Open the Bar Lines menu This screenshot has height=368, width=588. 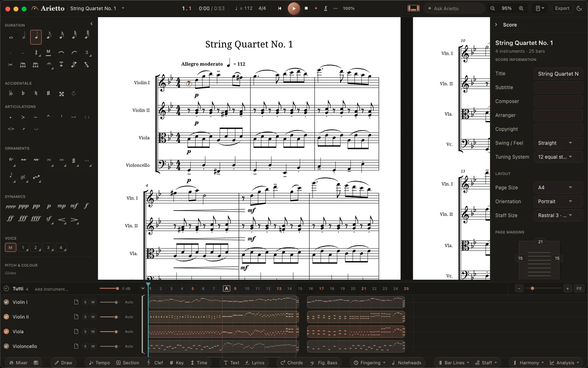tap(454, 363)
